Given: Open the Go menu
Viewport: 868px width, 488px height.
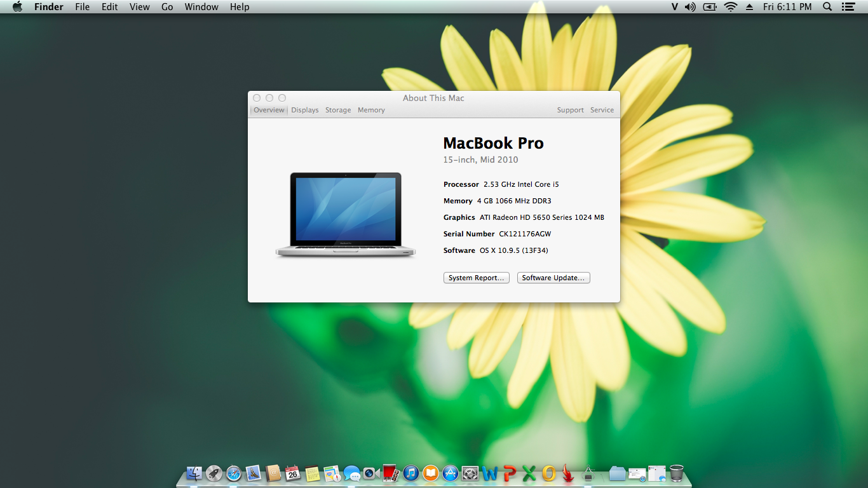Looking at the screenshot, I should (167, 7).
